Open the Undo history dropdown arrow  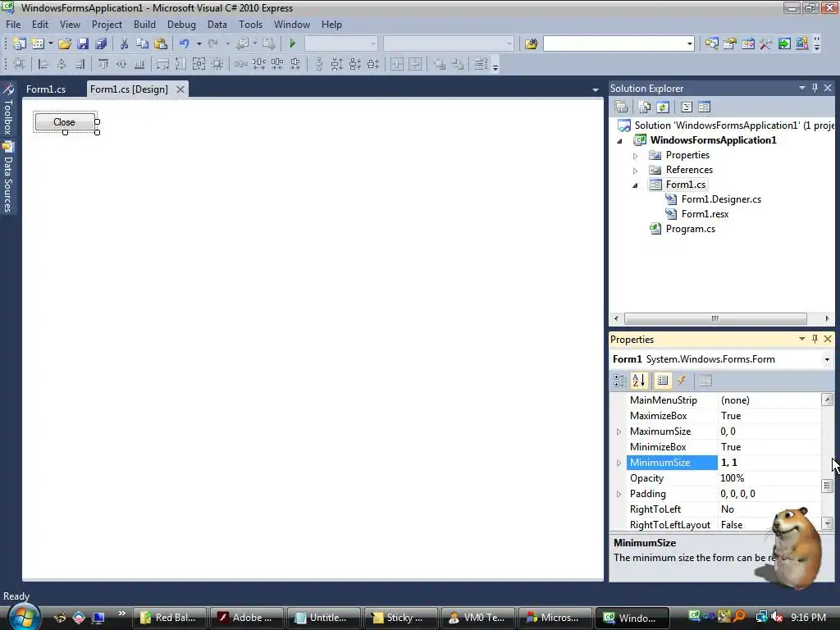click(x=199, y=43)
